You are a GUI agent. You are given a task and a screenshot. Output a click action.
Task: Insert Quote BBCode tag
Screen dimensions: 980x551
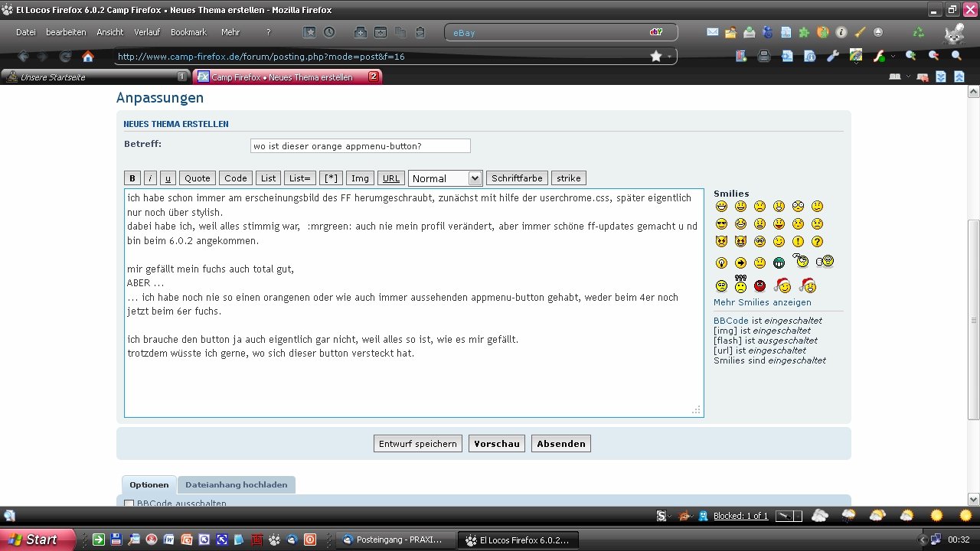(x=198, y=178)
